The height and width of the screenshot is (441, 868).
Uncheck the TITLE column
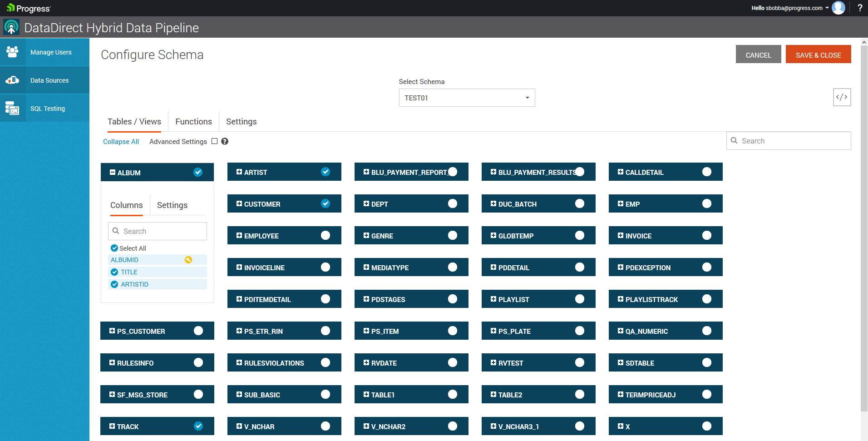[x=114, y=272]
